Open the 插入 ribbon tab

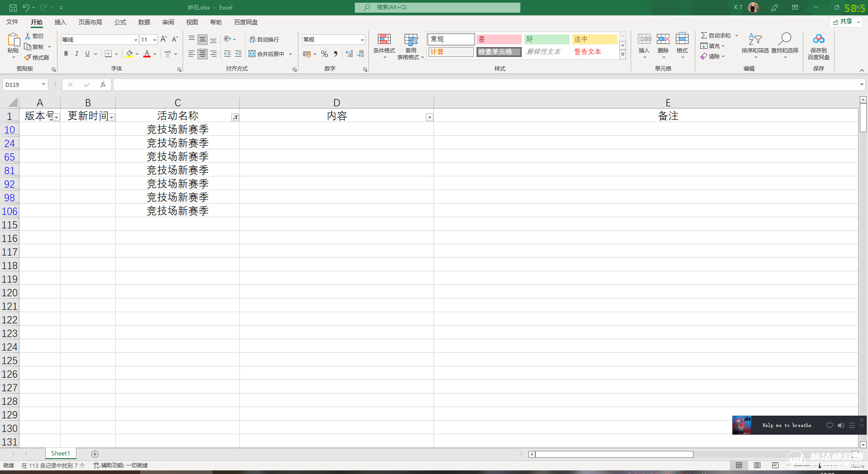pos(60,22)
